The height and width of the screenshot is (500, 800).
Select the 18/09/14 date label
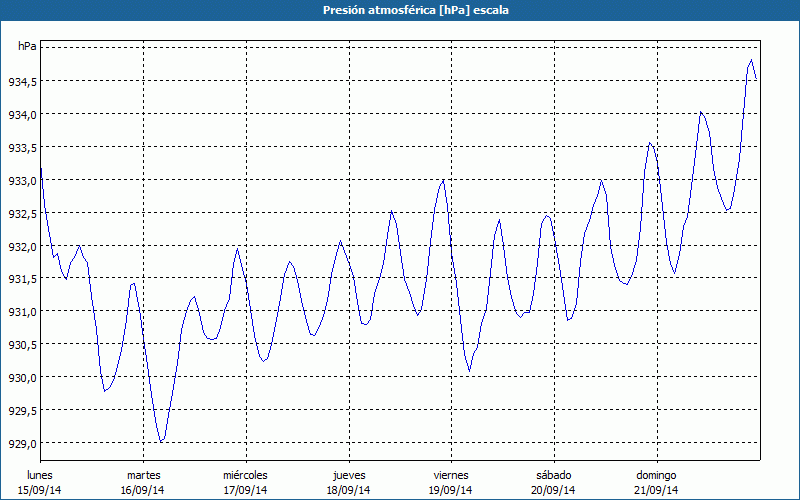[x=349, y=490]
